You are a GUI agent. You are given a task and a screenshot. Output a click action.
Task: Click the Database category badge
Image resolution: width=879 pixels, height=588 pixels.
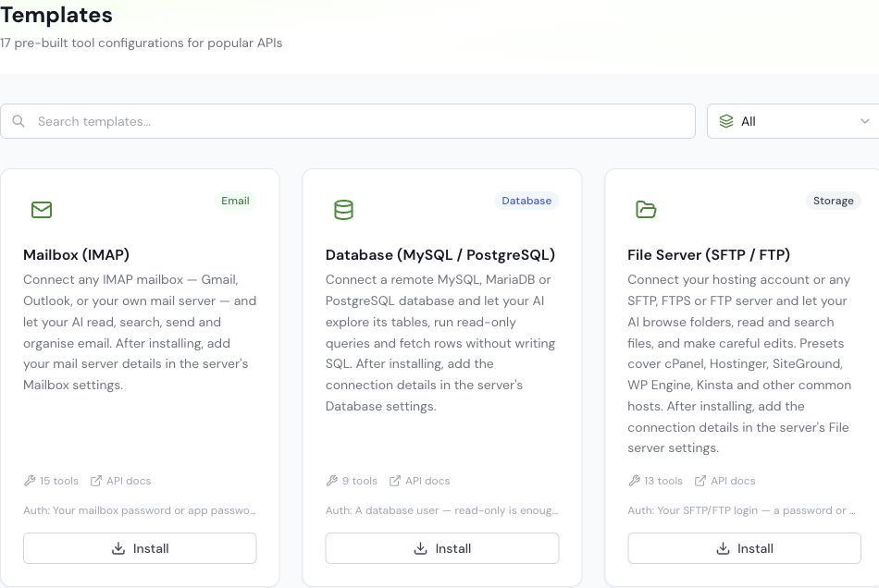coord(526,201)
